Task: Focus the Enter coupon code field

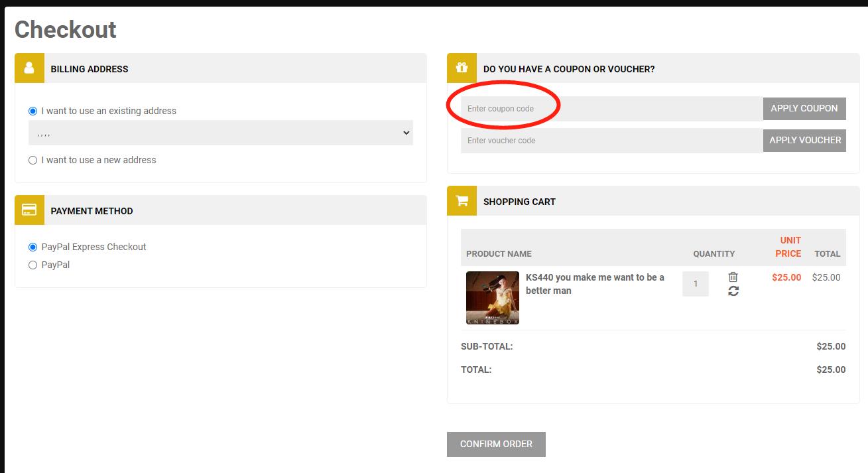Action: 611,109
